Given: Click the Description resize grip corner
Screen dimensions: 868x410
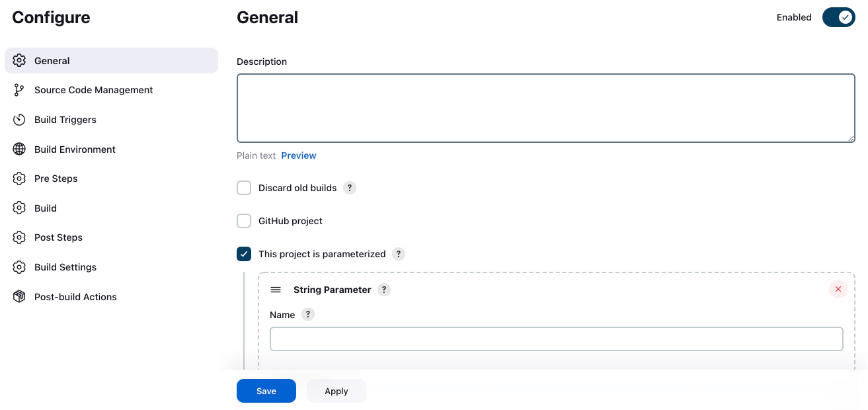Looking at the screenshot, I should tap(851, 138).
